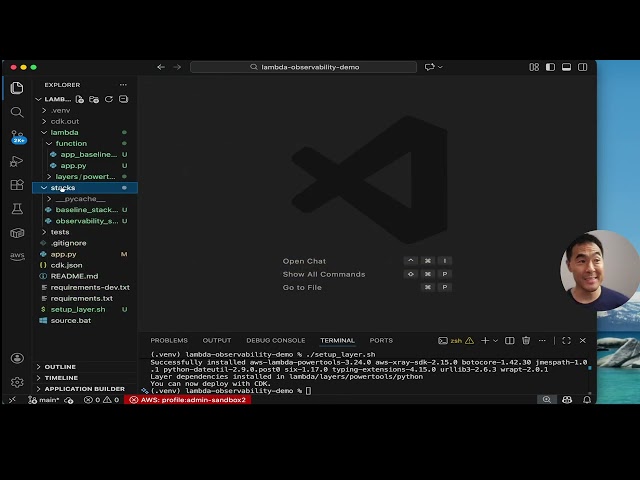640x480 pixels.
Task: Open the cdk.json file
Action: [85, 265]
